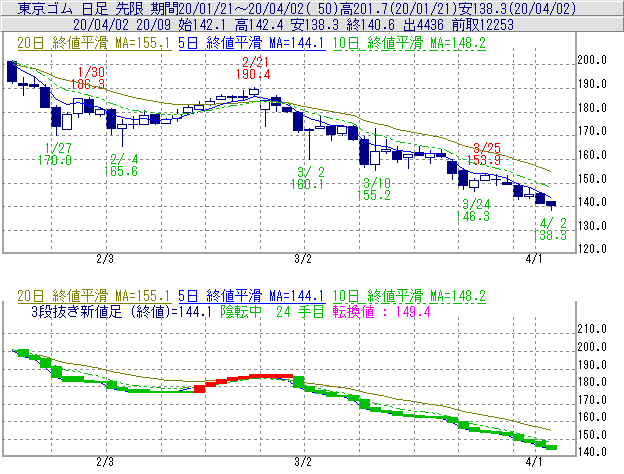Click the 4/1 date label under upper chart
The height and width of the screenshot is (474, 624).
pyautogui.click(x=534, y=259)
